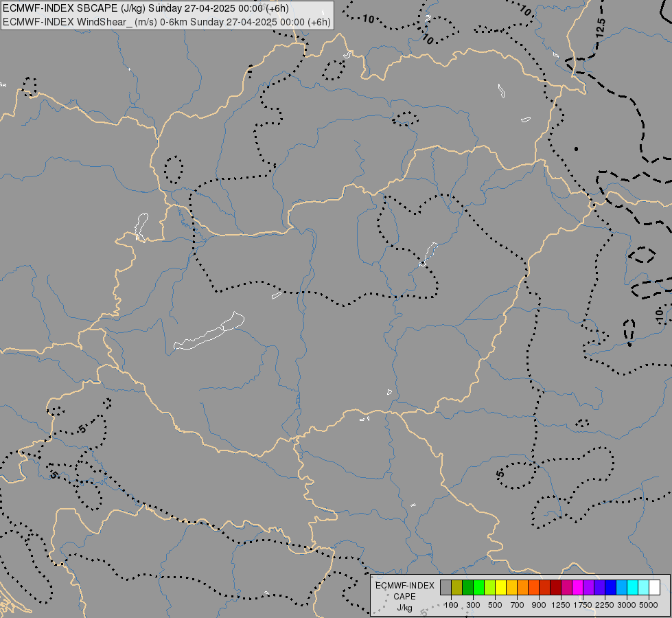Click the olive swatch in the CAPE legend
672x618 pixels.
[456, 587]
